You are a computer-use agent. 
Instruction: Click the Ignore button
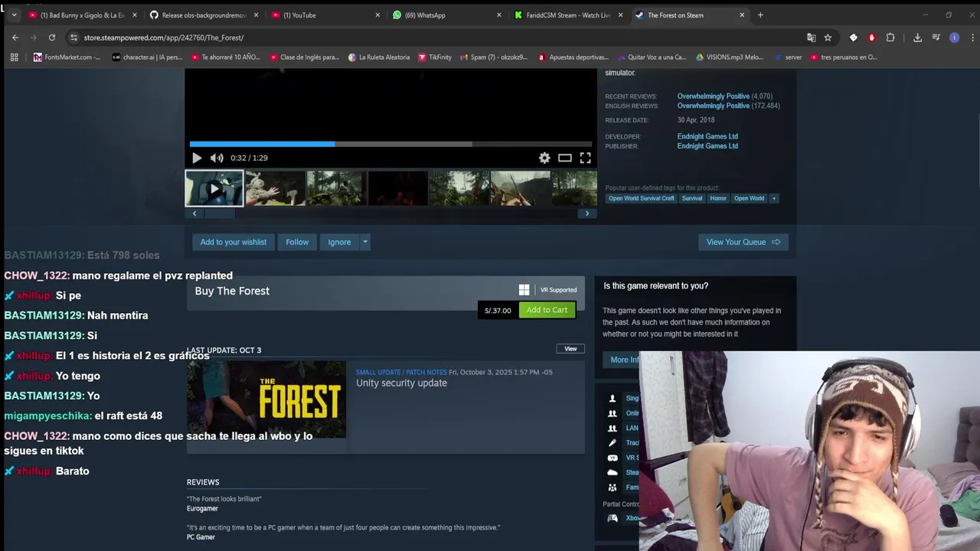click(339, 242)
